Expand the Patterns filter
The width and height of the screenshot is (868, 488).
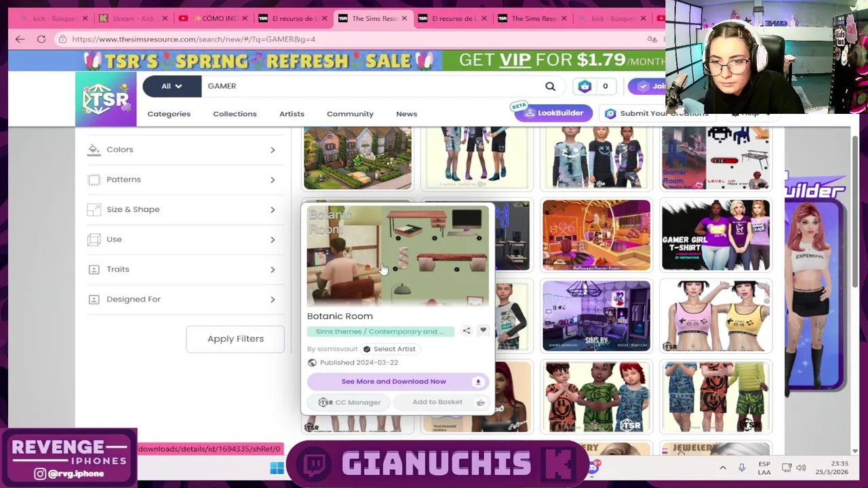point(273,180)
